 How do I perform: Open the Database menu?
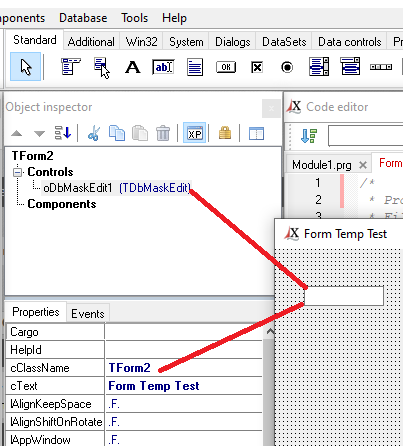pyautogui.click(x=83, y=18)
